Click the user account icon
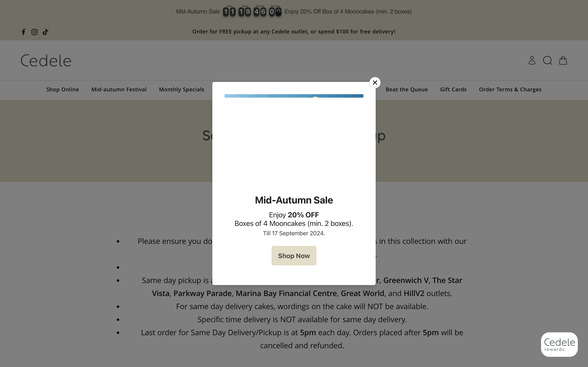The width and height of the screenshot is (588, 367). tap(532, 60)
